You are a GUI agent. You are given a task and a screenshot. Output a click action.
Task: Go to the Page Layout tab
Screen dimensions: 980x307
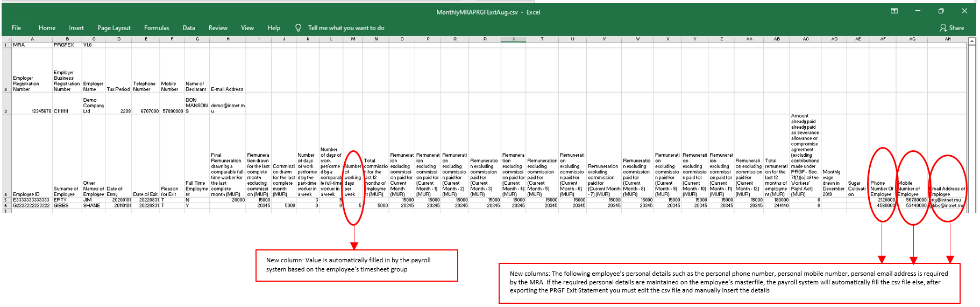tap(114, 28)
